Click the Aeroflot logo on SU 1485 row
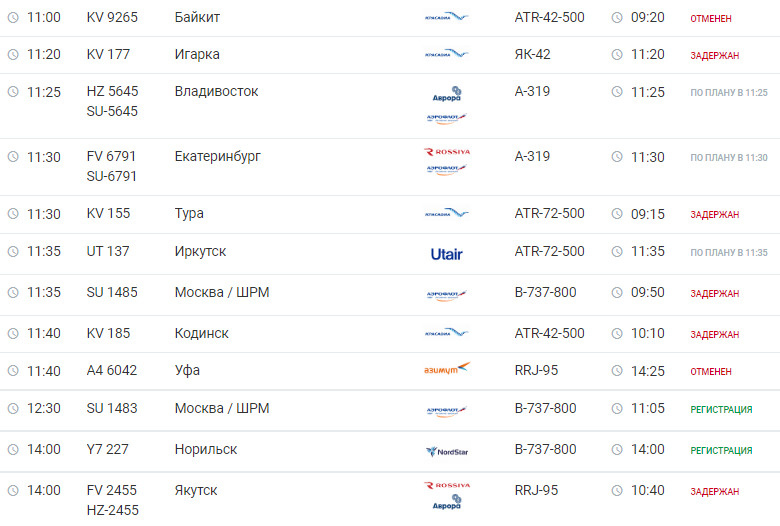Screen dimensions: 780x526 tap(447, 295)
